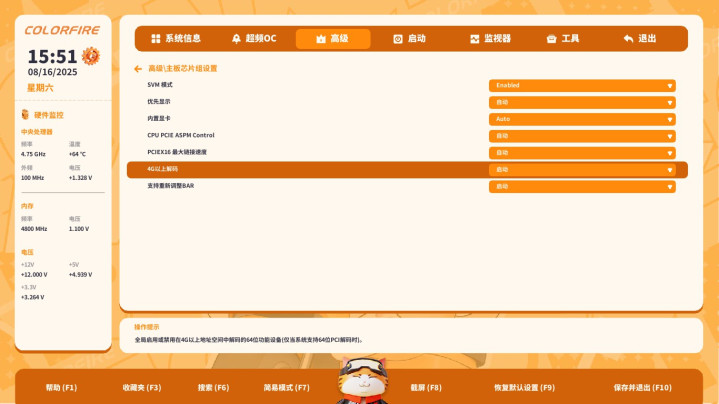Click the 100 MHz base clock value
This screenshot has height=404, width=719.
point(32,178)
